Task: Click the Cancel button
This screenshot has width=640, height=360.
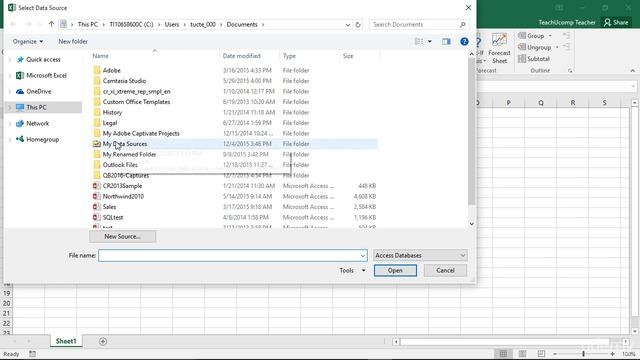Action: pyautogui.click(x=445, y=270)
